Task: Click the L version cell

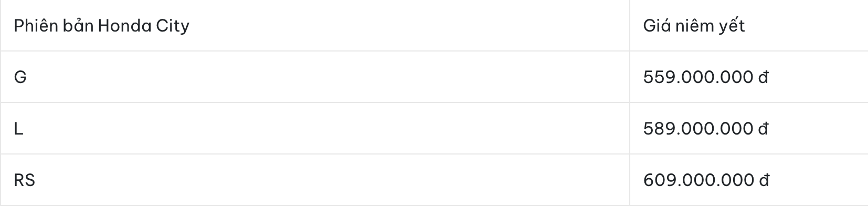Action: point(315,128)
